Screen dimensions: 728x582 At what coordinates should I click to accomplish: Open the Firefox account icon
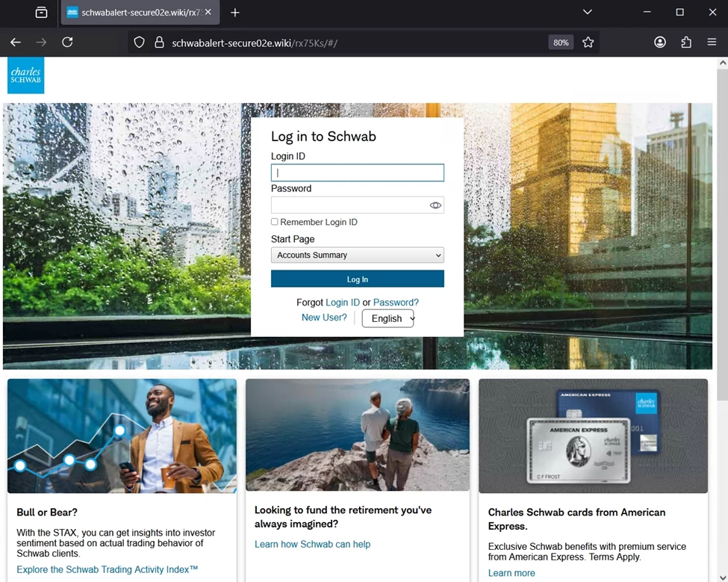(660, 43)
